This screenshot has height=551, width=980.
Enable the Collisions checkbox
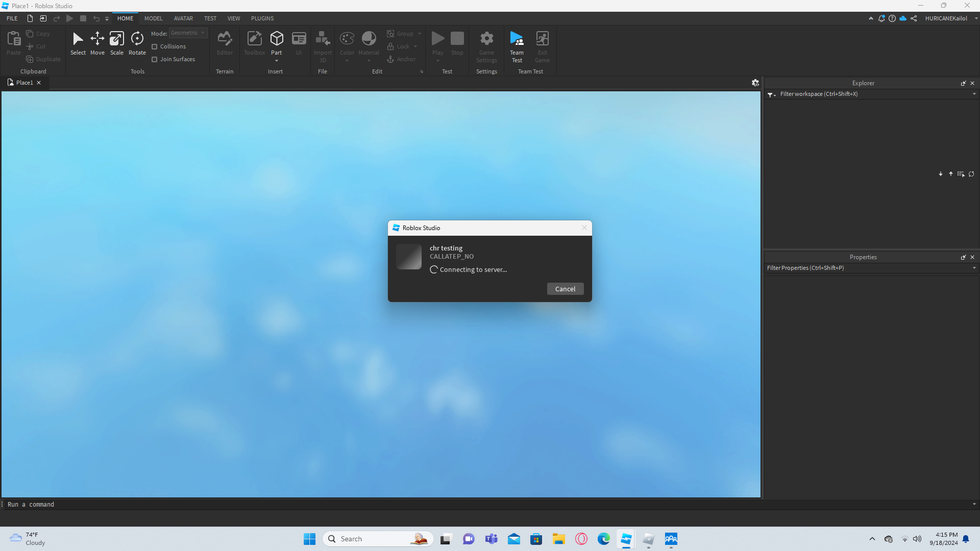click(155, 46)
